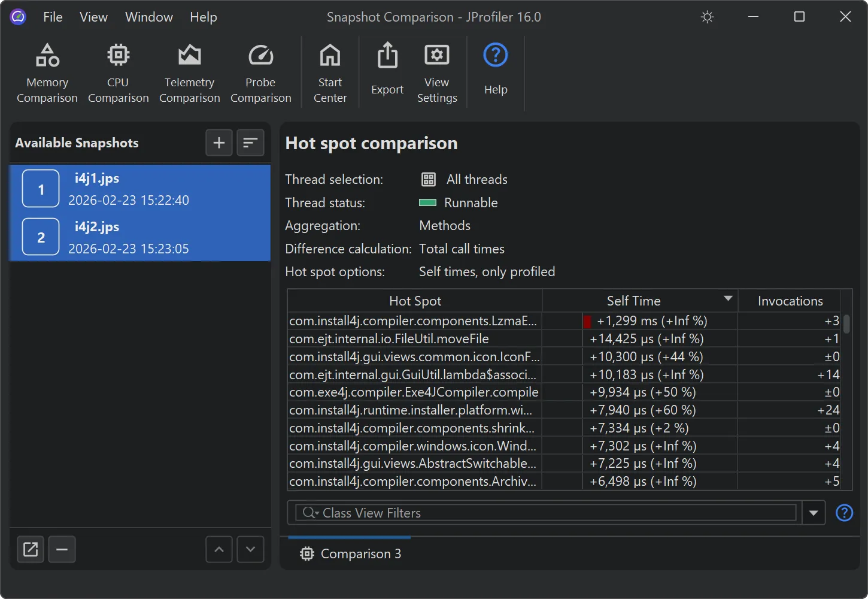Move selected snapshot down the list
This screenshot has width=868, height=599.
pyautogui.click(x=250, y=549)
